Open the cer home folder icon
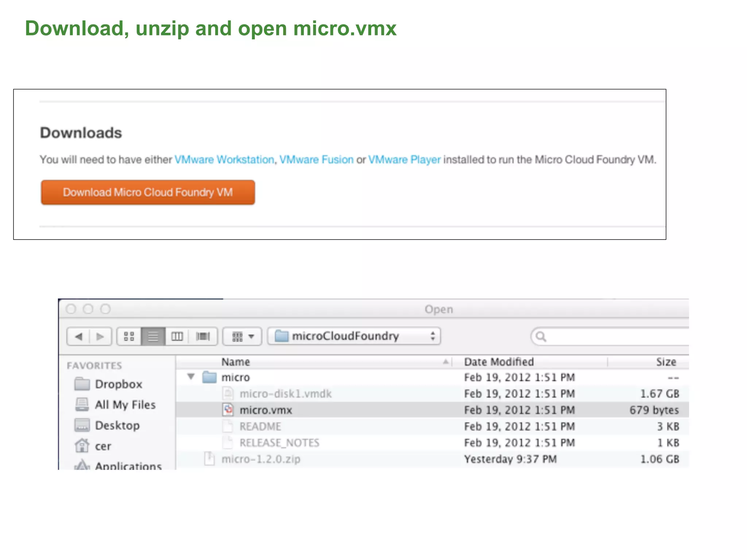 tap(82, 446)
